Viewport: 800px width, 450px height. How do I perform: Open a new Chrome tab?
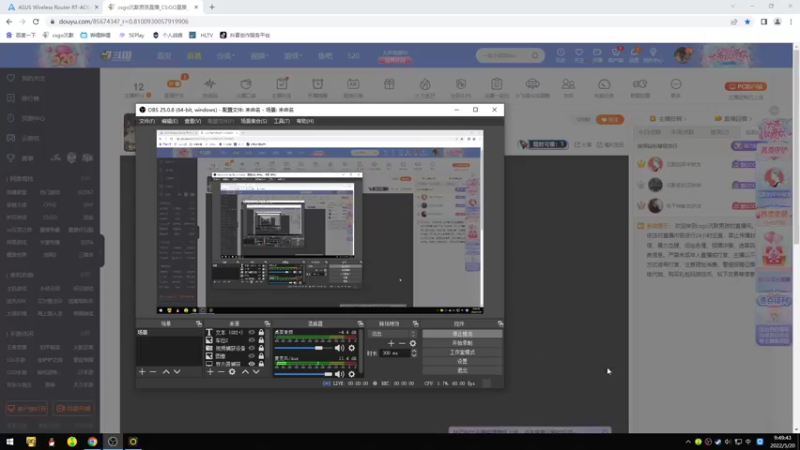click(212, 7)
